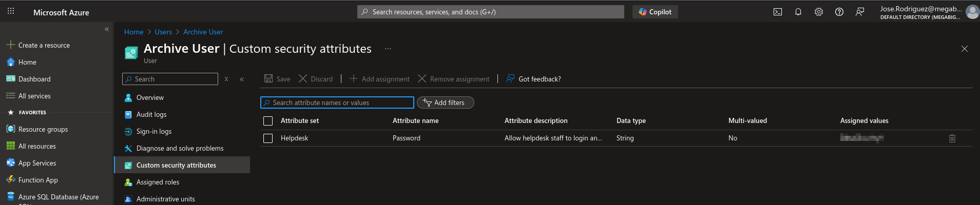980x205 pixels.
Task: Open the Azure portal menu grid icon
Action: point(11,12)
